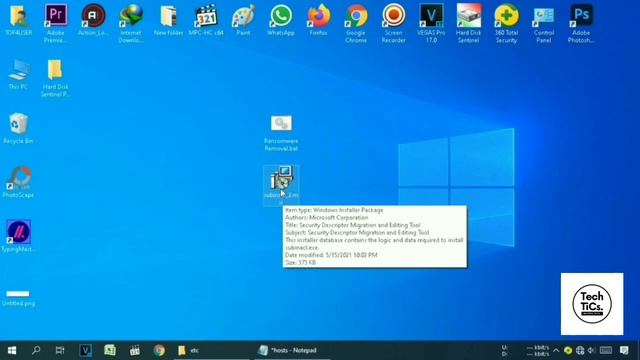640x360 pixels.
Task: Select the Untitled.png file on desktop
Action: tap(18, 298)
